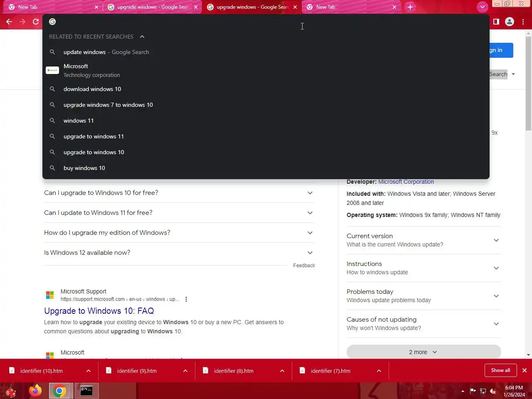The image size is (532, 399).
Task: Open downloaded identifier (8).htm file
Action: point(234,371)
